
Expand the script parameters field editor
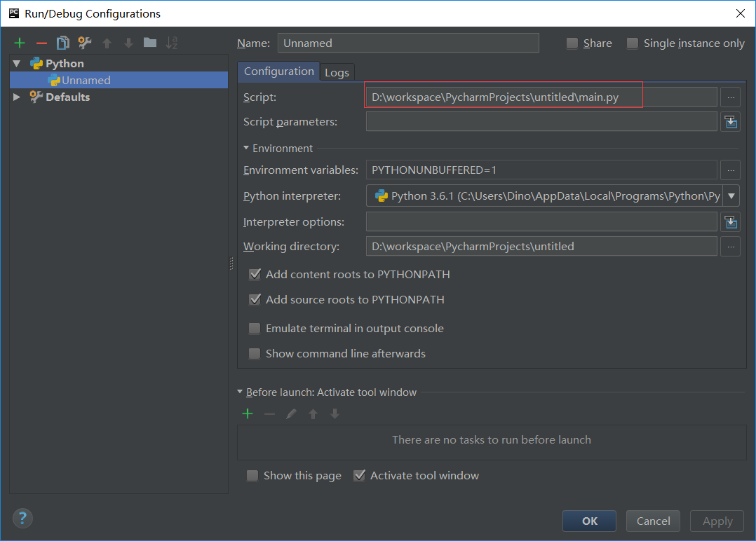point(731,122)
